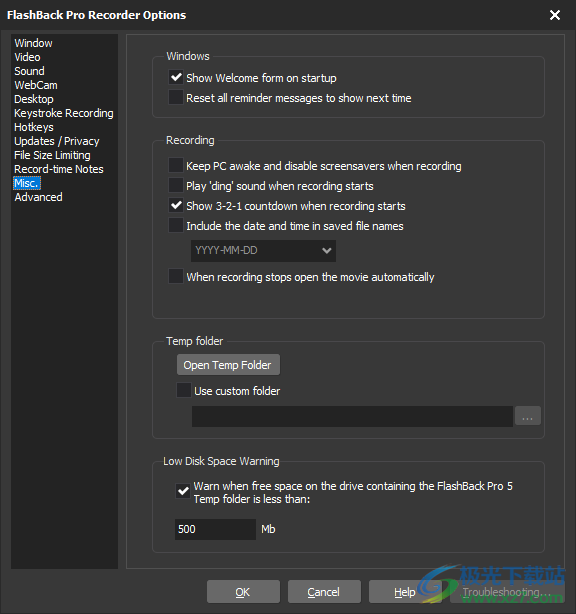Disable Show 3-2-1 countdown checkbox
The image size is (576, 614).
[176, 206]
